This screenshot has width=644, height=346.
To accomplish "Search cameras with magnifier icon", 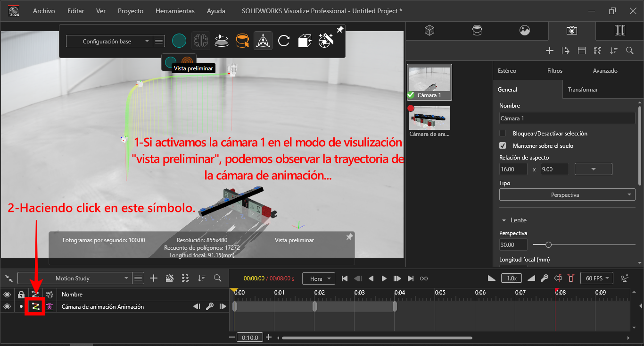I will [x=630, y=51].
